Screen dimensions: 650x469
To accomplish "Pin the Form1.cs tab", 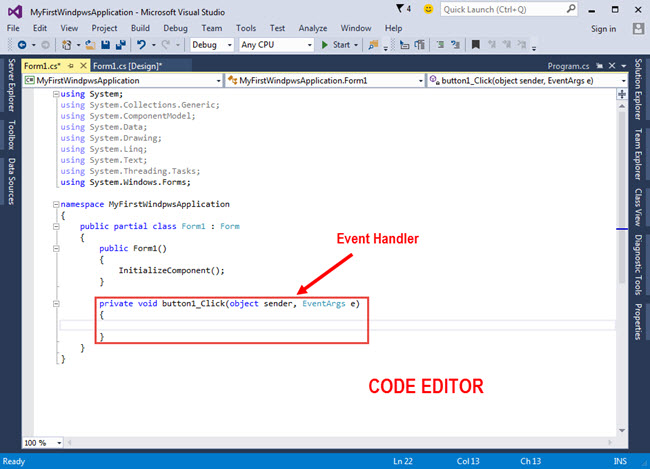I will (x=71, y=66).
